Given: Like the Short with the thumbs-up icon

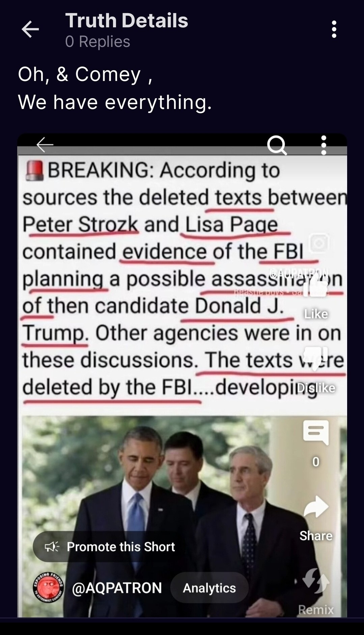Looking at the screenshot, I should (x=316, y=285).
